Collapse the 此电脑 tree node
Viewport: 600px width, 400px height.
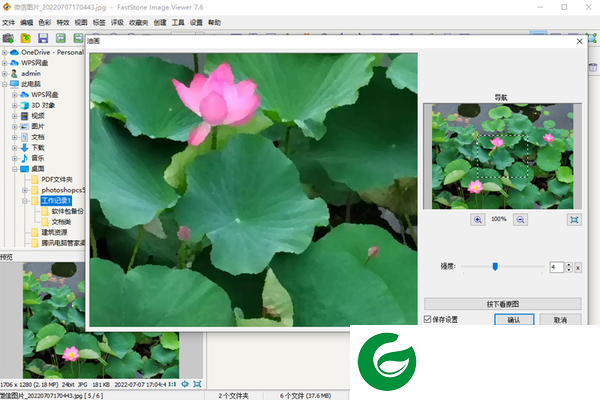tap(5, 84)
